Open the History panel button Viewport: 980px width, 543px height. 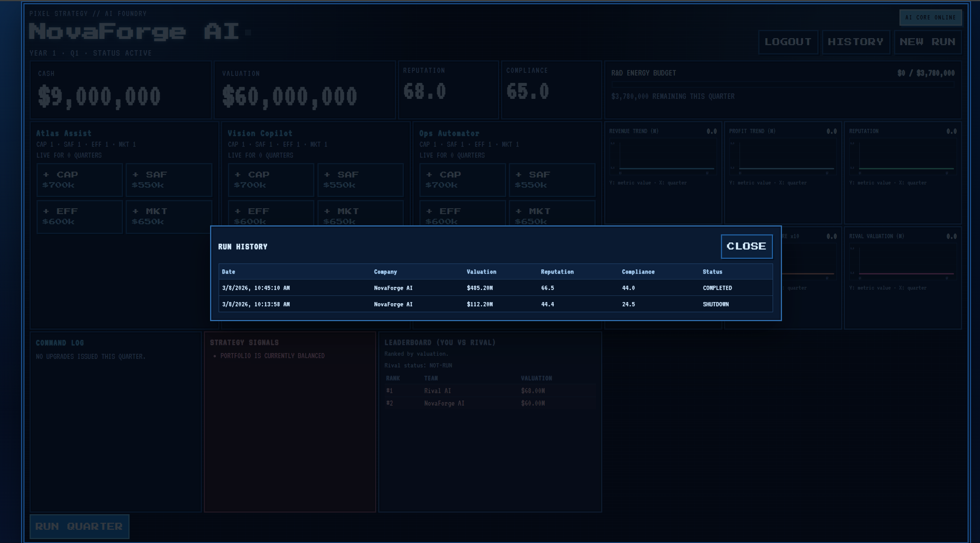coord(856,42)
